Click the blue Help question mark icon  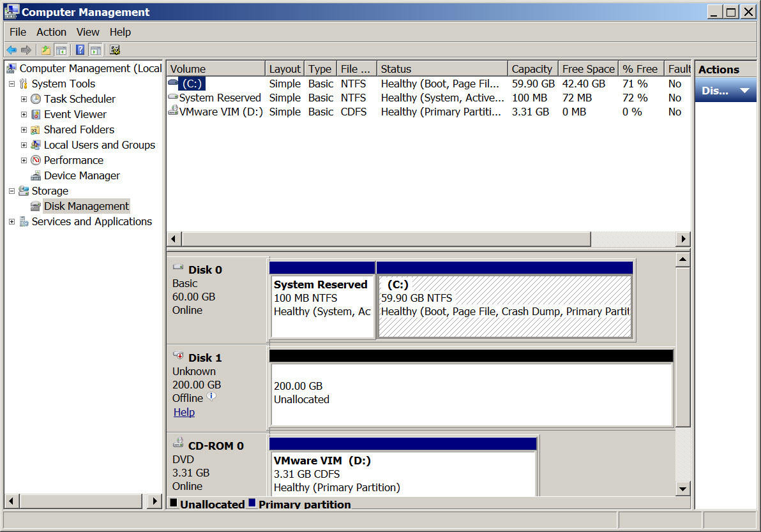80,50
